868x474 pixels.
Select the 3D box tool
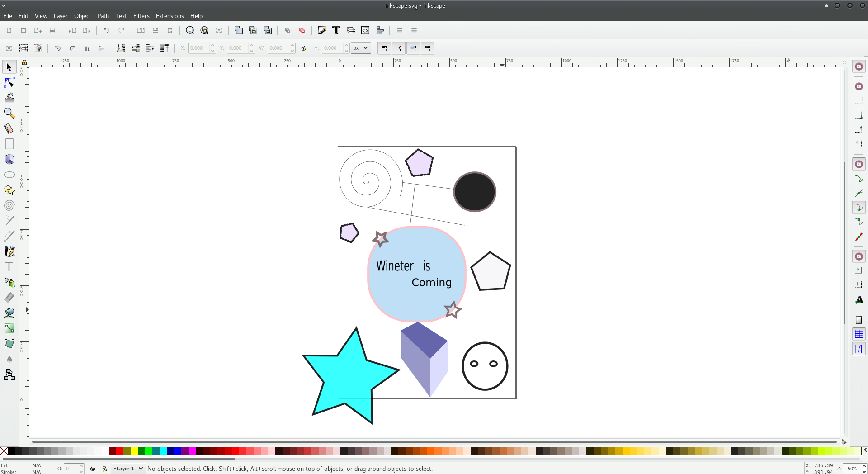pos(9,159)
